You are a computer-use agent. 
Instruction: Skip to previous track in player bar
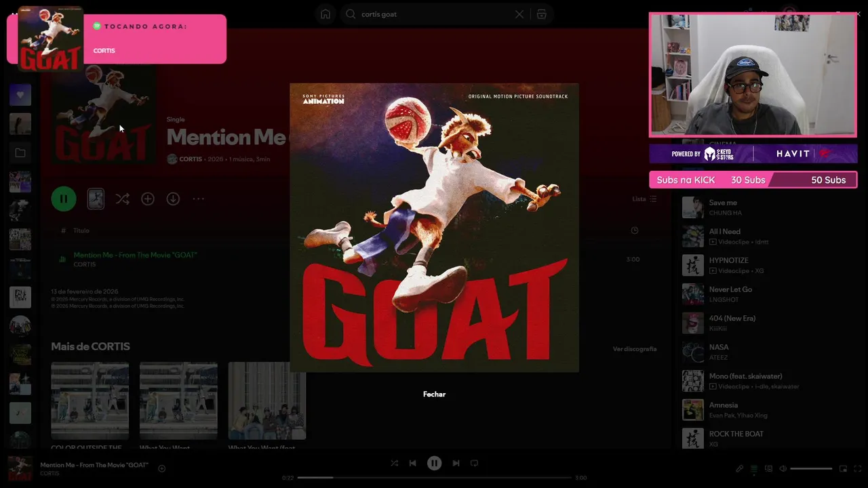[x=412, y=463]
